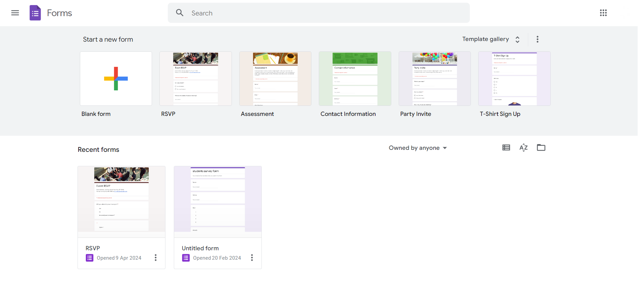Open three-dot options beside Template gallery
The height and width of the screenshot is (302, 644).
click(538, 39)
